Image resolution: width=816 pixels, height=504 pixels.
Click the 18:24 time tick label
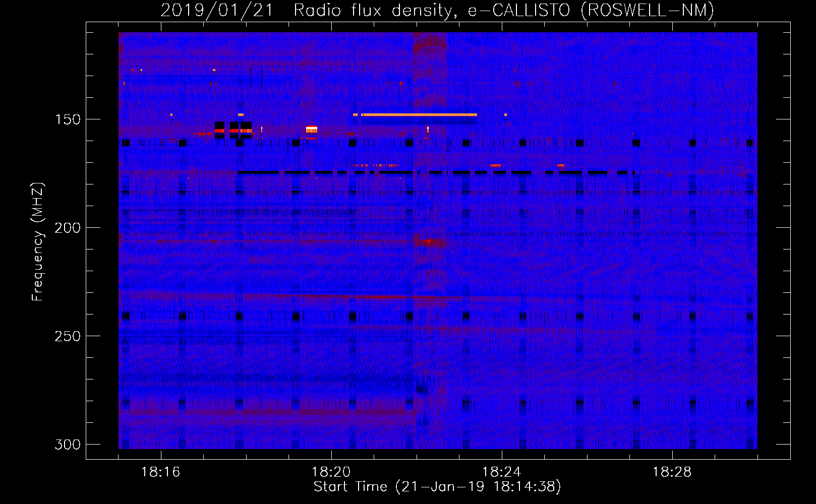coord(502,472)
